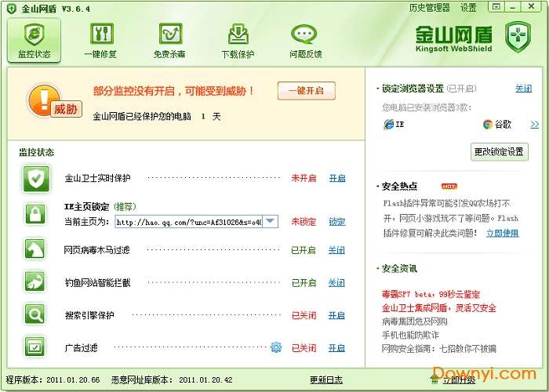Click malicious URL database version 2011.01.20.42
The width and height of the screenshot is (549, 392).
(x=205, y=379)
